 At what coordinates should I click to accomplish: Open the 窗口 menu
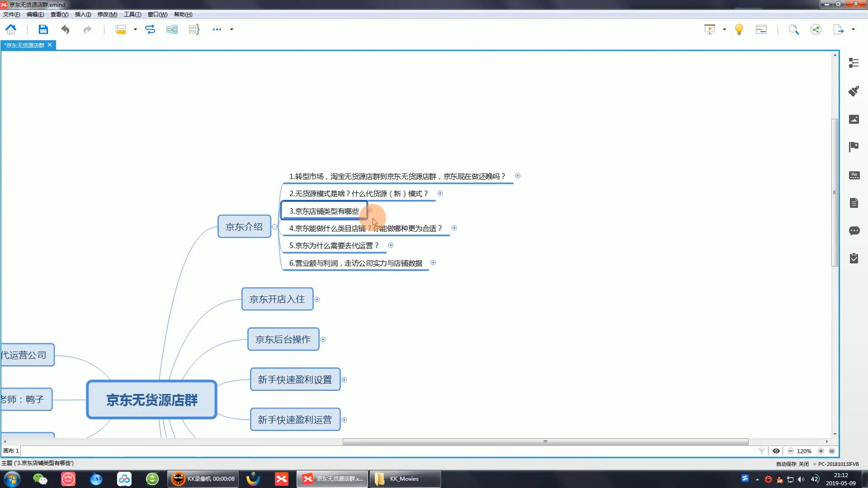coord(157,14)
